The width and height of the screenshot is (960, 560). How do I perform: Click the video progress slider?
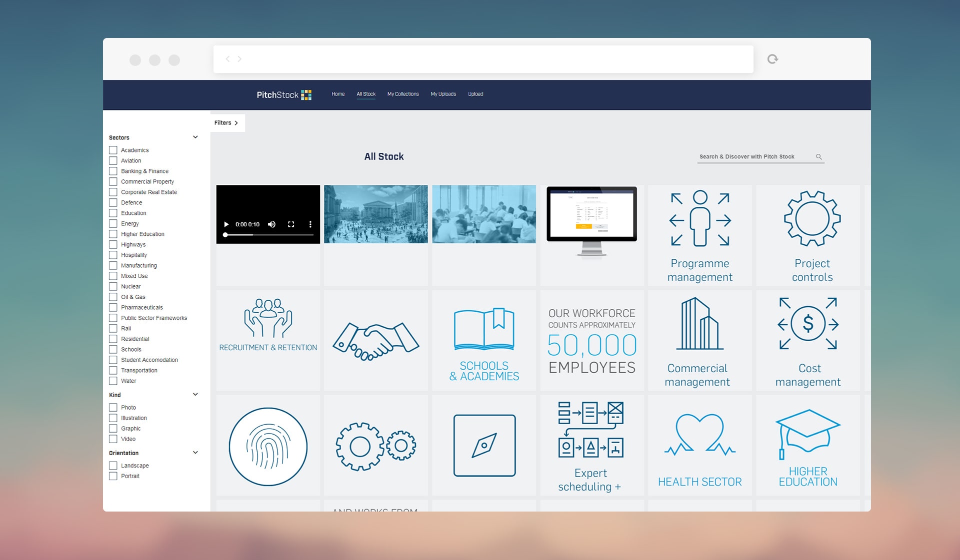(268, 235)
